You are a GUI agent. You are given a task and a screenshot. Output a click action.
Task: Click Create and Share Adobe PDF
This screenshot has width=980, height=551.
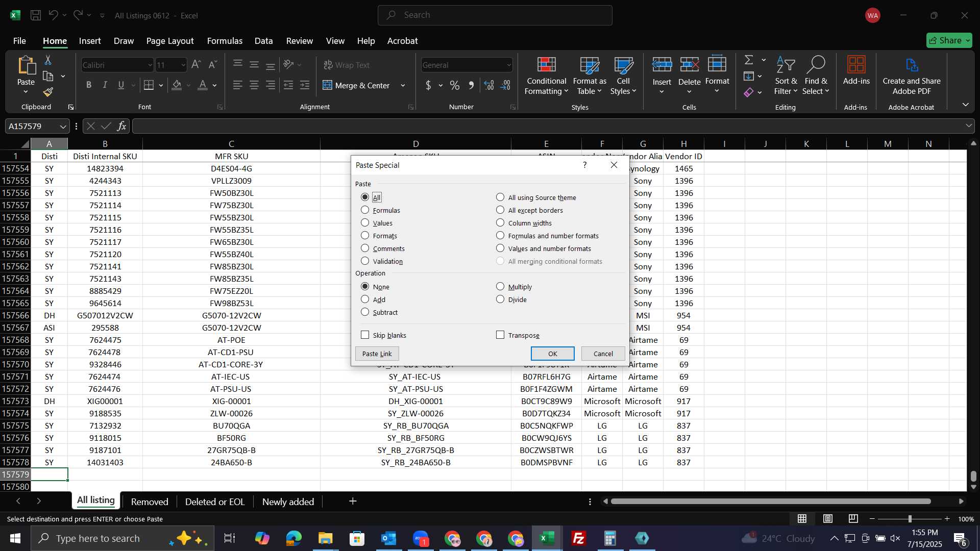(912, 77)
